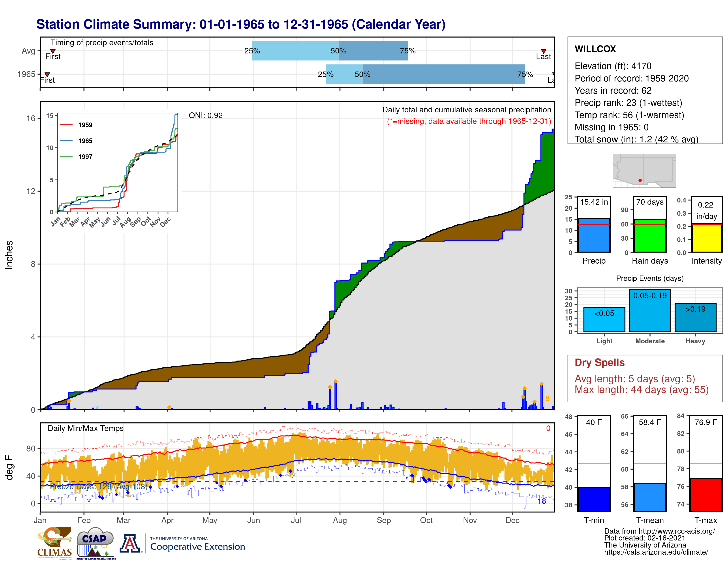The width and height of the screenshot is (728, 563).
Task: Click 'Max length: 44 days (avg: 55)' text
Action: point(641,389)
